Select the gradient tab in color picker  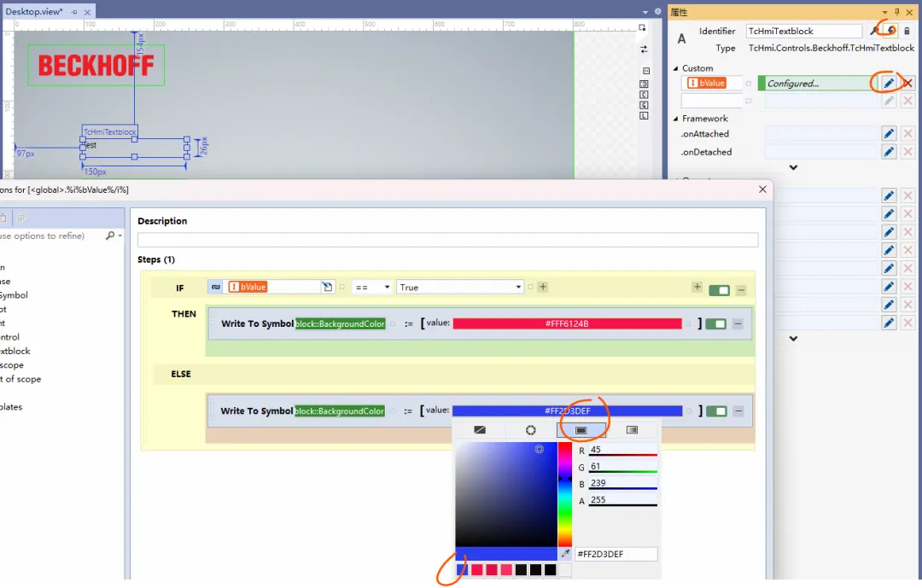[632, 430]
